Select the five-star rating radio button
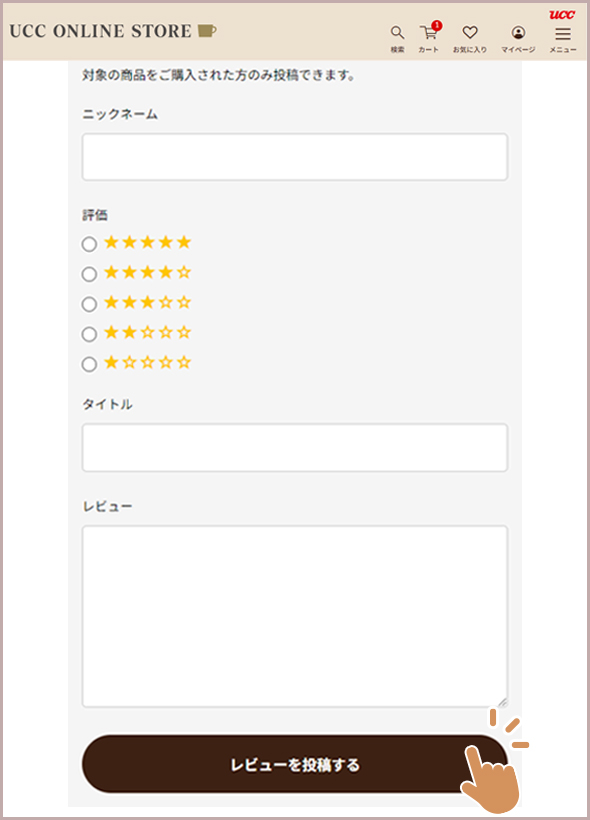 click(x=89, y=244)
